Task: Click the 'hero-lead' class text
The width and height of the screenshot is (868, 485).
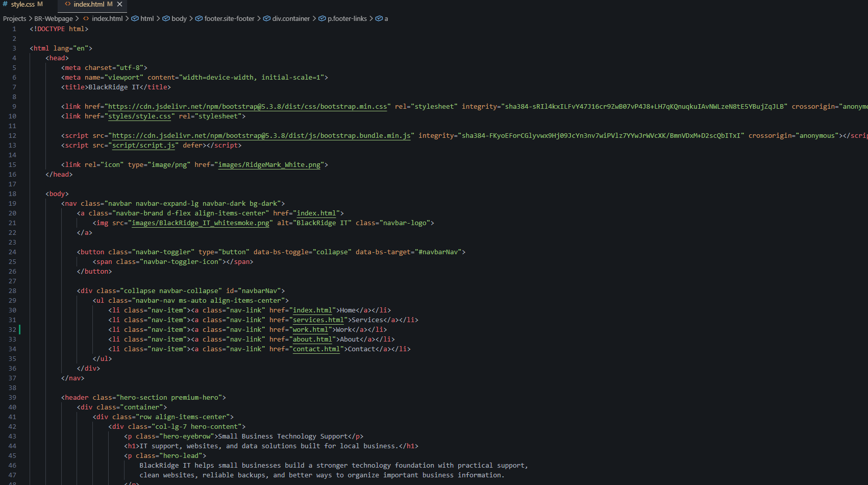Action: 181,456
